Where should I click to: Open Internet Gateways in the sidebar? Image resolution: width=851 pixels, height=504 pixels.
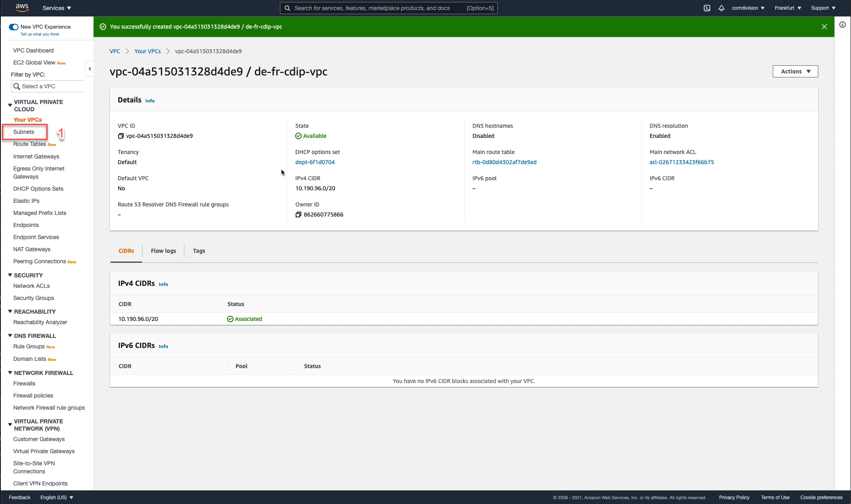point(36,156)
